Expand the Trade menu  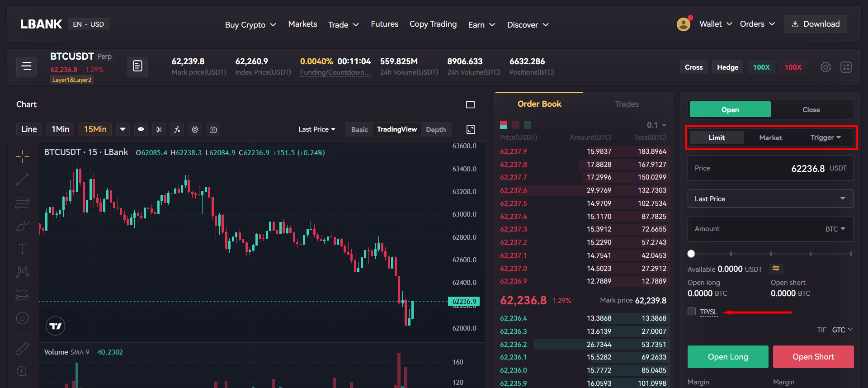[x=344, y=24]
